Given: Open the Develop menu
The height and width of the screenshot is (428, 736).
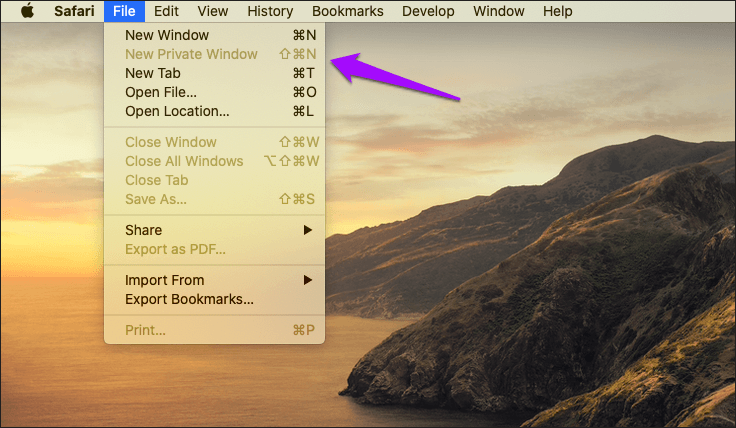Looking at the screenshot, I should pos(428,11).
